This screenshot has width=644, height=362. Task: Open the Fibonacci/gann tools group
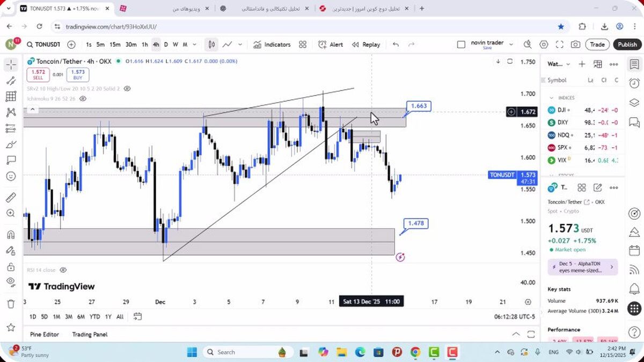[x=11, y=97]
